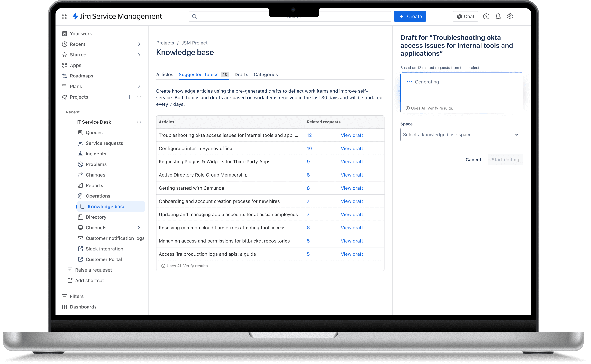Expand the Starred section chevron
Viewport: 591px width, 364px height.
pyautogui.click(x=139, y=55)
